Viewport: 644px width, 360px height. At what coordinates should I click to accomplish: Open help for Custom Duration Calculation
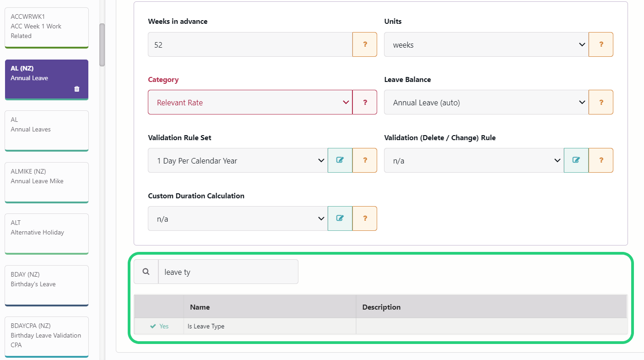pos(365,218)
